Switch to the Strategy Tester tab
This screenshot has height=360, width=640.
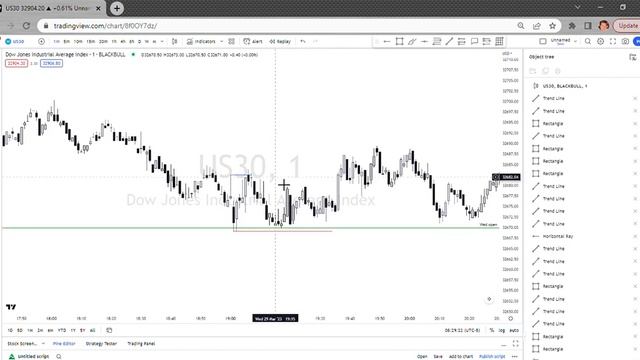pyautogui.click(x=101, y=344)
